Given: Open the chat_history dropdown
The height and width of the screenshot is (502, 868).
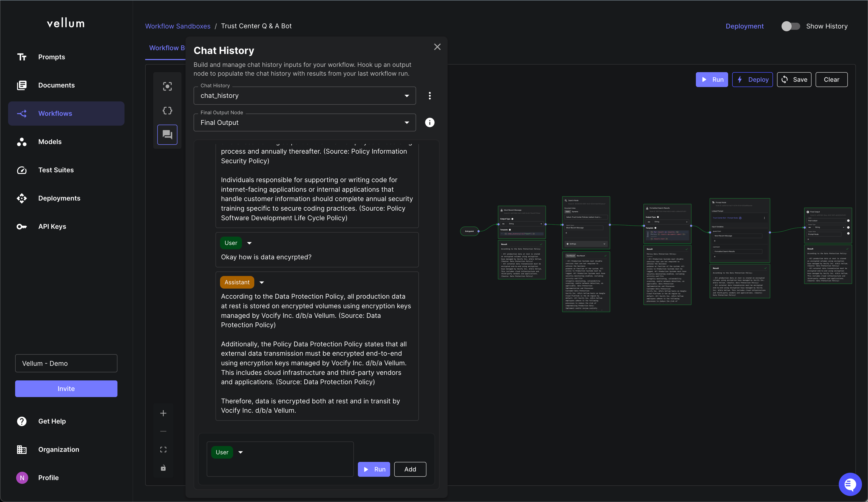Looking at the screenshot, I should (x=305, y=96).
